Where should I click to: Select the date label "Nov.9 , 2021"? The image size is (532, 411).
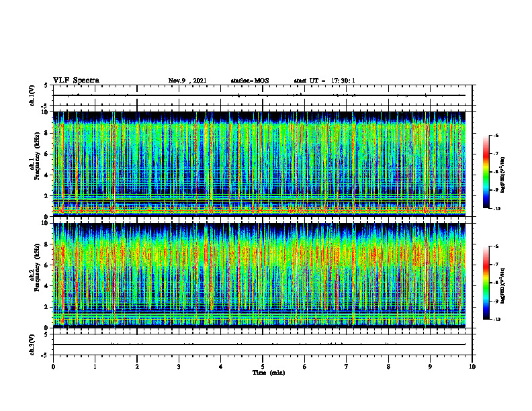187,81
